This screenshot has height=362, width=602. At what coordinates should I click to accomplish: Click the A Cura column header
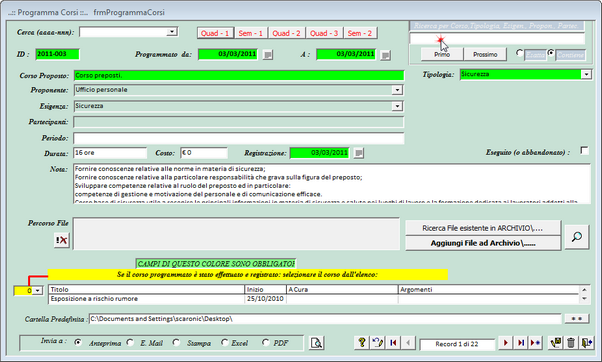tap(342, 289)
